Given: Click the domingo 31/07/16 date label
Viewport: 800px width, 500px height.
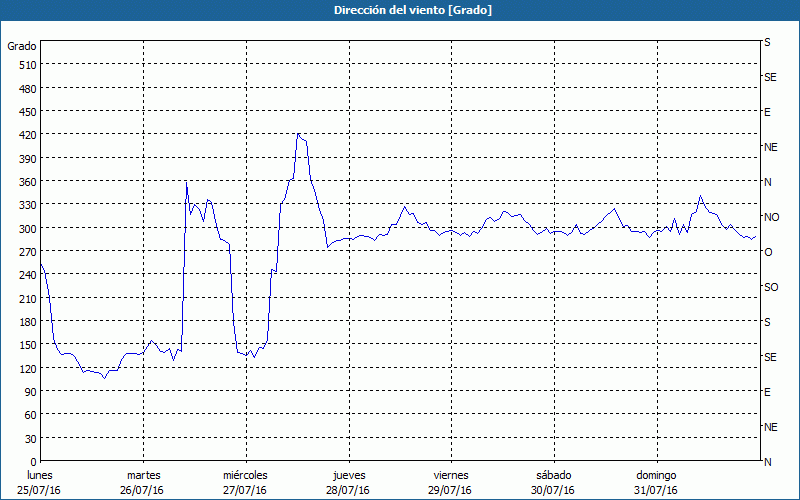Looking at the screenshot, I should pyautogui.click(x=656, y=482).
